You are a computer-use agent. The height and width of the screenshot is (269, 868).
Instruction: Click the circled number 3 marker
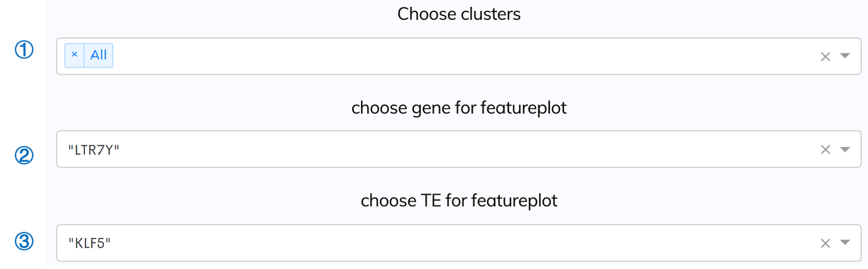tap(24, 241)
